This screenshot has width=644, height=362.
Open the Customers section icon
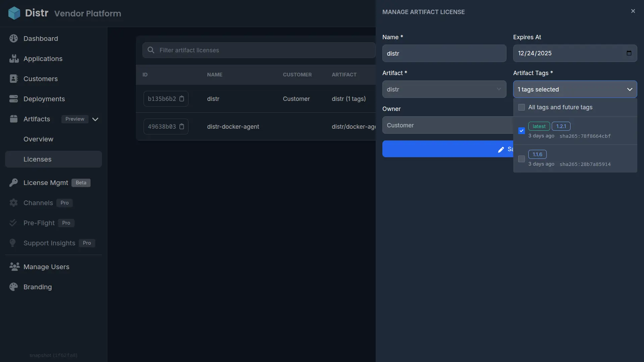click(x=13, y=79)
